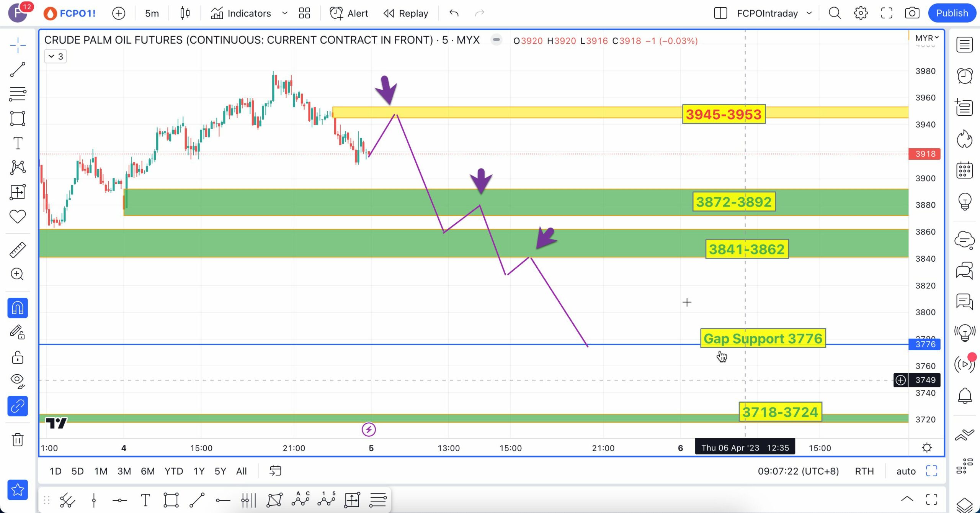Open the FCPOIntraday layout dropdown
The image size is (980, 513).
(x=809, y=13)
